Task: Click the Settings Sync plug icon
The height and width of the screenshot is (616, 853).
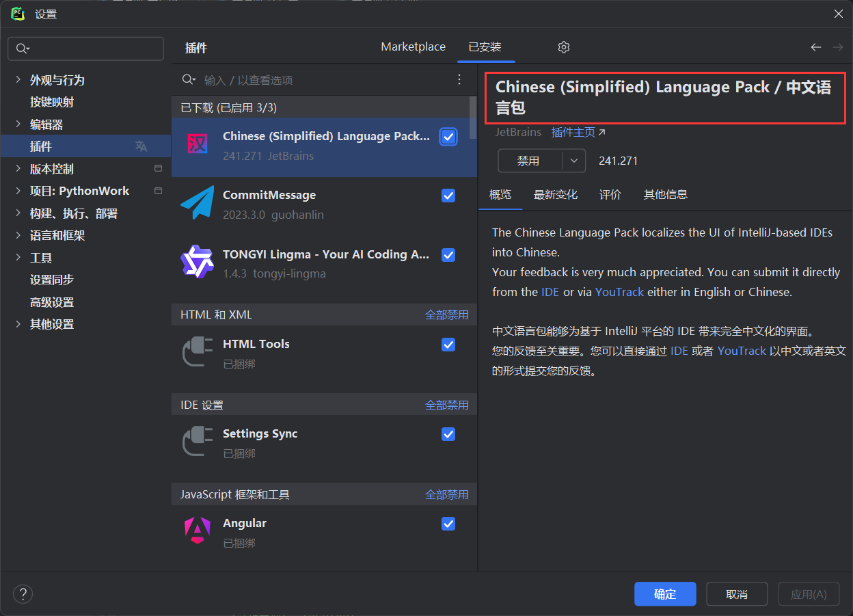Action: point(198,442)
